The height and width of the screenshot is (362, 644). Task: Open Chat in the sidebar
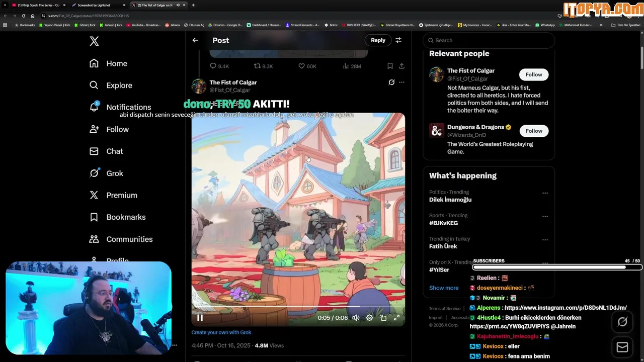pos(106,151)
